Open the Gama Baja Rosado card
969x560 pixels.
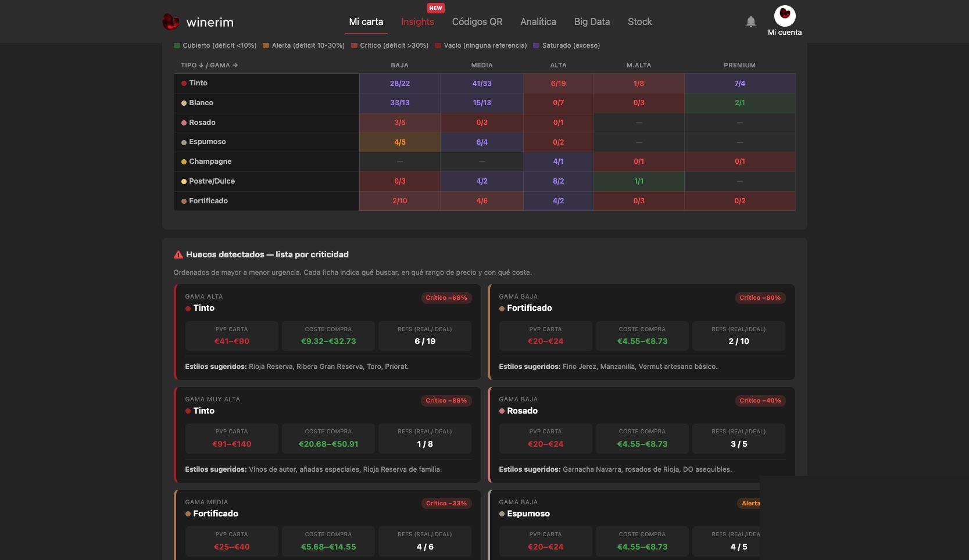[x=642, y=435]
